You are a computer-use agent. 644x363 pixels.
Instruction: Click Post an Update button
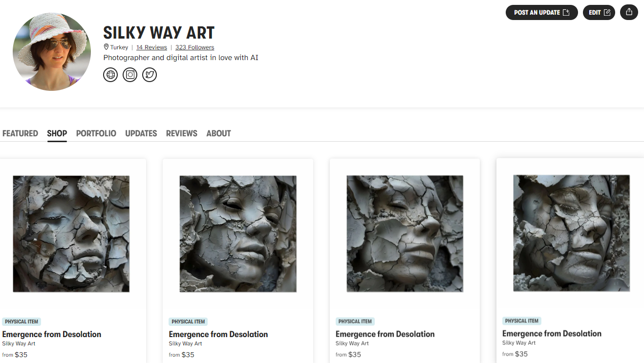541,12
